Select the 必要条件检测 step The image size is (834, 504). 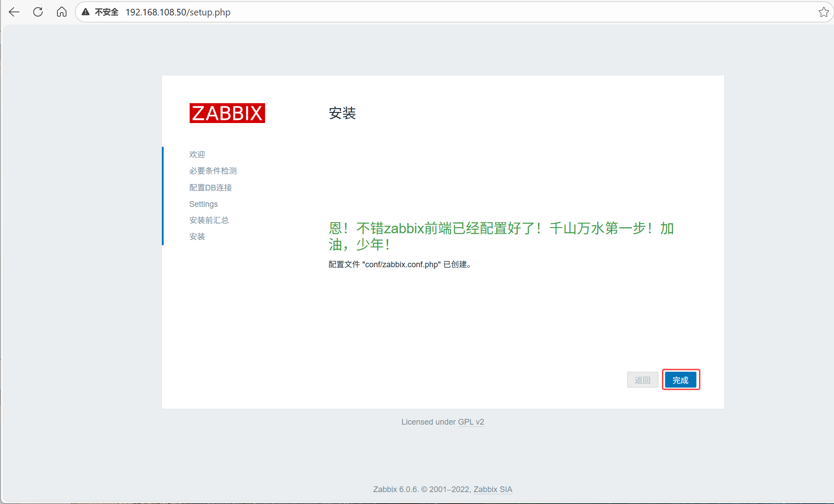click(x=213, y=171)
